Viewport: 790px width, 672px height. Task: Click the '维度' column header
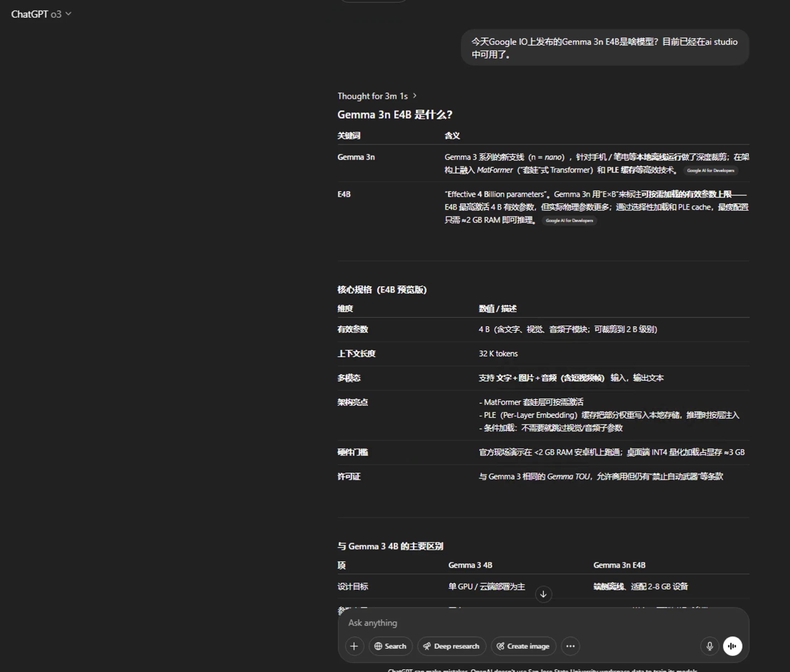pyautogui.click(x=345, y=308)
